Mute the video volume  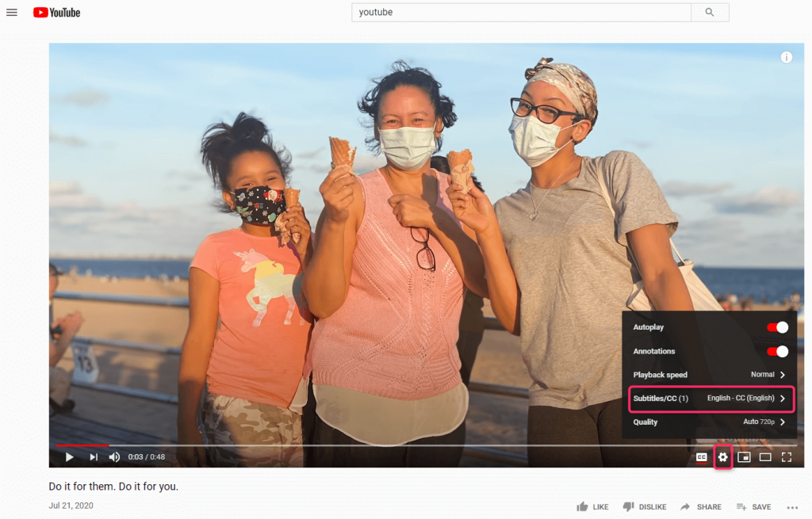114,457
